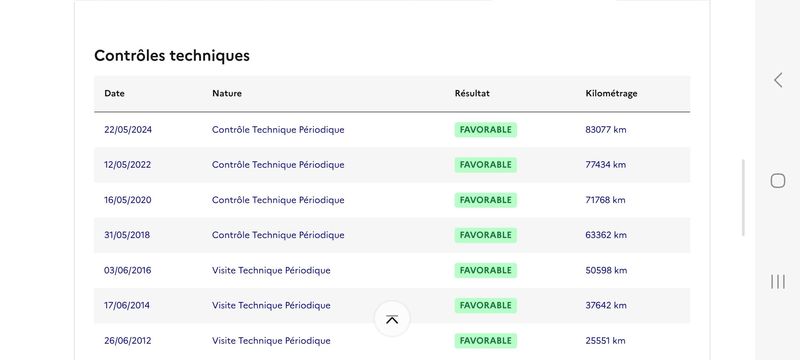Select the 25551 km mileage value
The height and width of the screenshot is (360, 800).
(605, 341)
